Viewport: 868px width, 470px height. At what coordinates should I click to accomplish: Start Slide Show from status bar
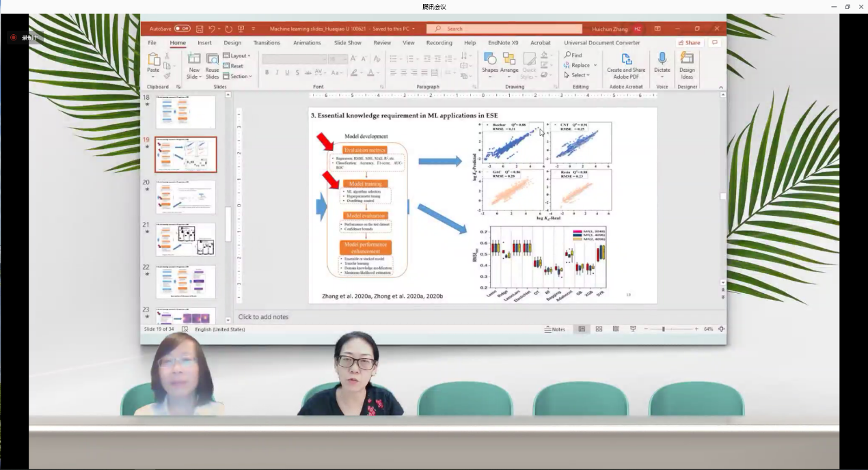point(633,329)
